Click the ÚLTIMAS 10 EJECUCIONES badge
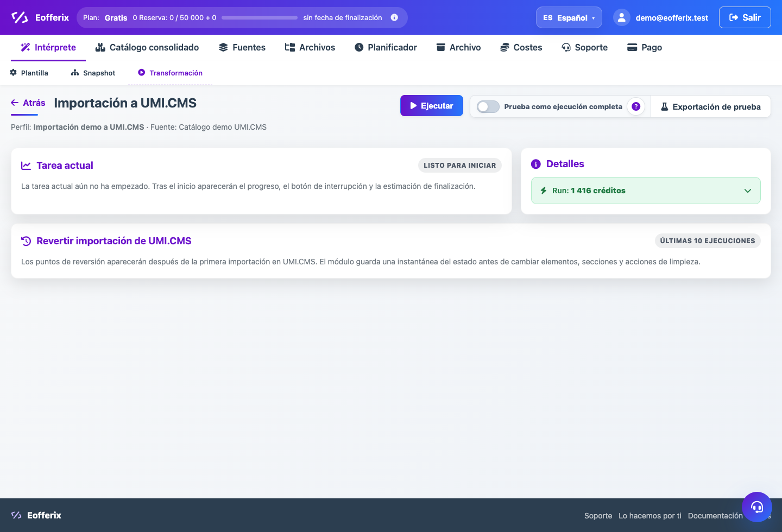The height and width of the screenshot is (532, 782). coord(708,240)
